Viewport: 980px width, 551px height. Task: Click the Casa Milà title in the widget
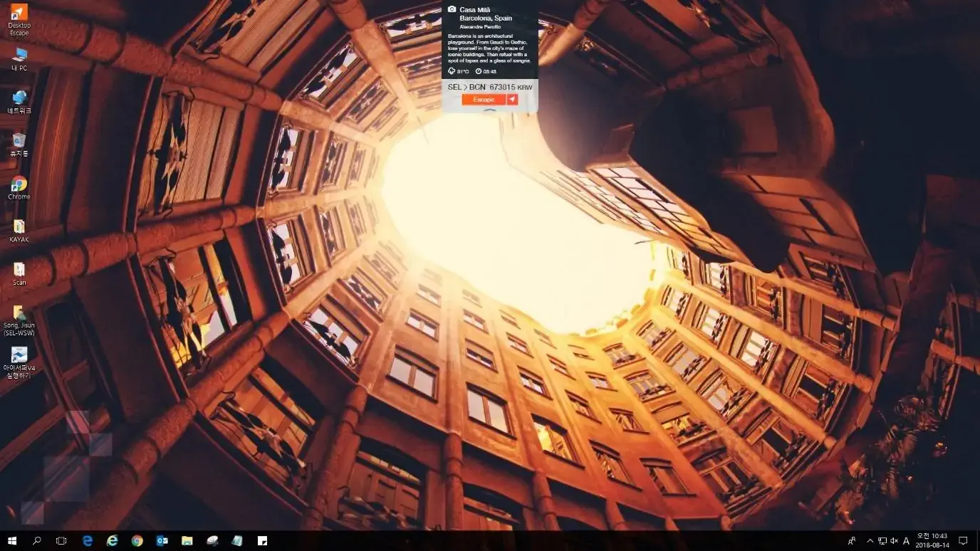(x=475, y=10)
